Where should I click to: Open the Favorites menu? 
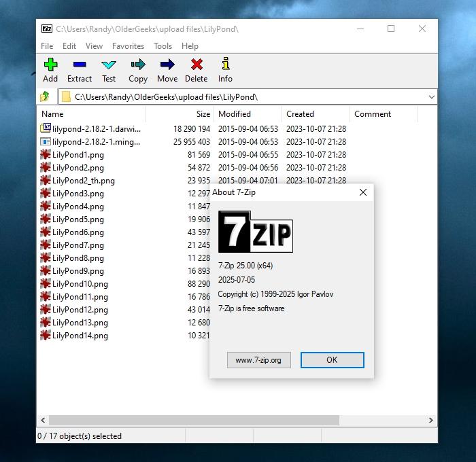(x=128, y=46)
